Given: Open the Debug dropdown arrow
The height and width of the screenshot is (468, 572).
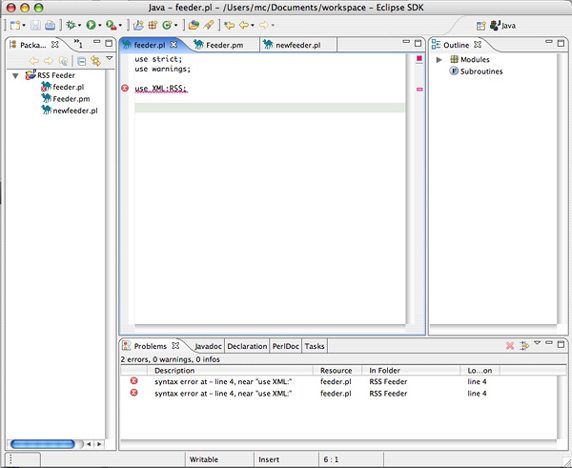Looking at the screenshot, I should pyautogui.click(x=79, y=26).
